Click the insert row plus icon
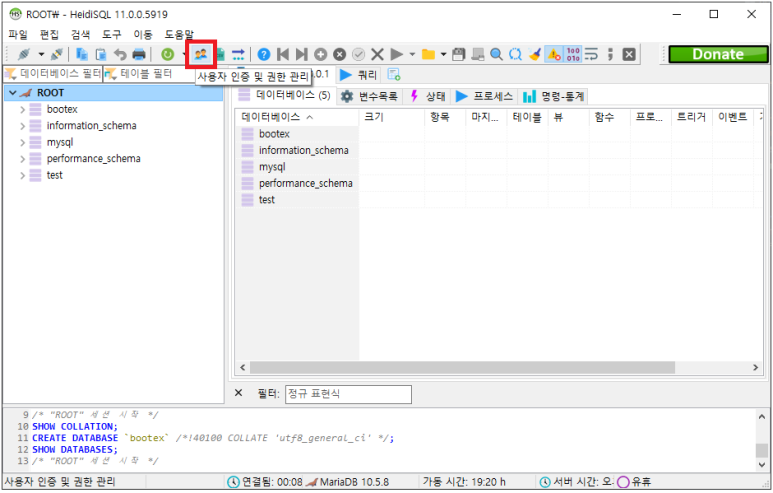Image resolution: width=773 pixels, height=493 pixels. (320, 54)
